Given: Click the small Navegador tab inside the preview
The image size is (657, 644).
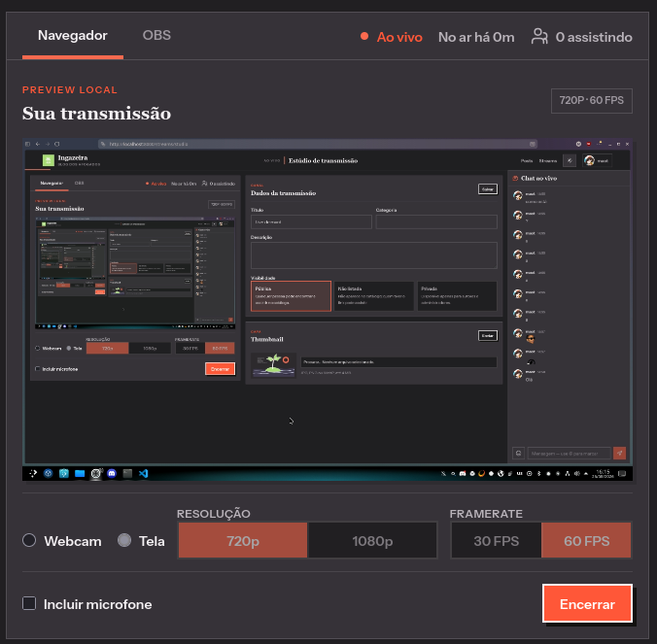Looking at the screenshot, I should coord(52,183).
